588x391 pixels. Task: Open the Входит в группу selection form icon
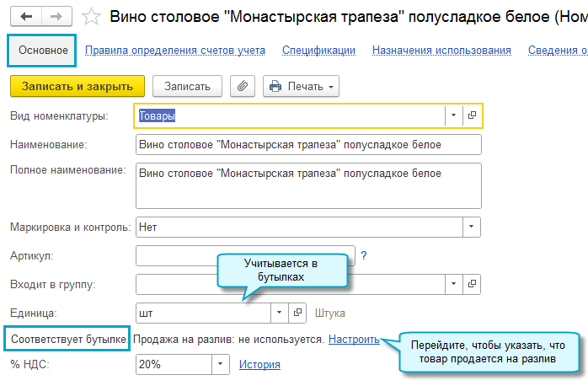pos(472,283)
